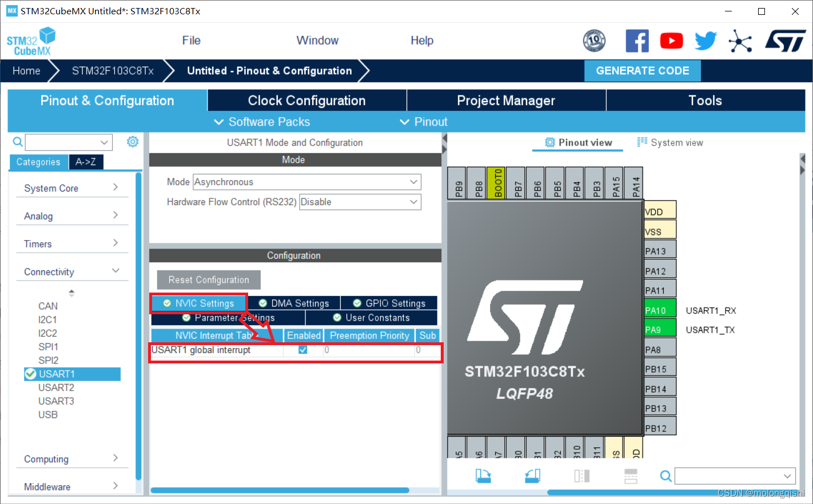Screen dimensions: 813x504
Task: Open the peripheral search combo box
Action: pos(69,142)
